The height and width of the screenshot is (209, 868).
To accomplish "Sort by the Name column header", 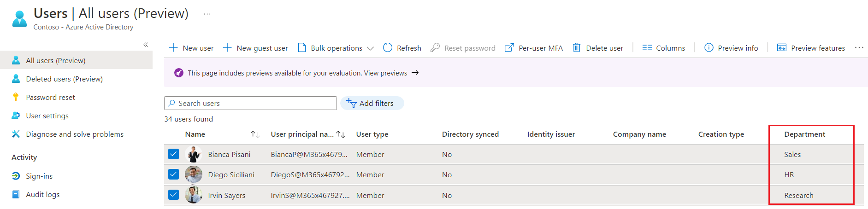I will 195,134.
